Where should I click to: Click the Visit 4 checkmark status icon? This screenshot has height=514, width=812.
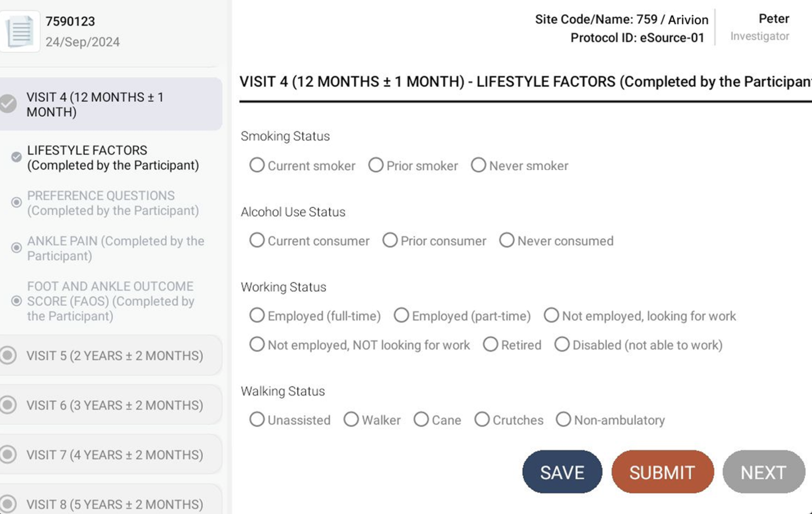click(x=8, y=104)
